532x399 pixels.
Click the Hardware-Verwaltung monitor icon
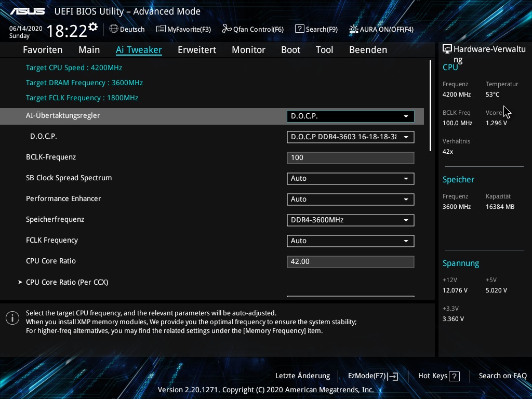point(447,49)
